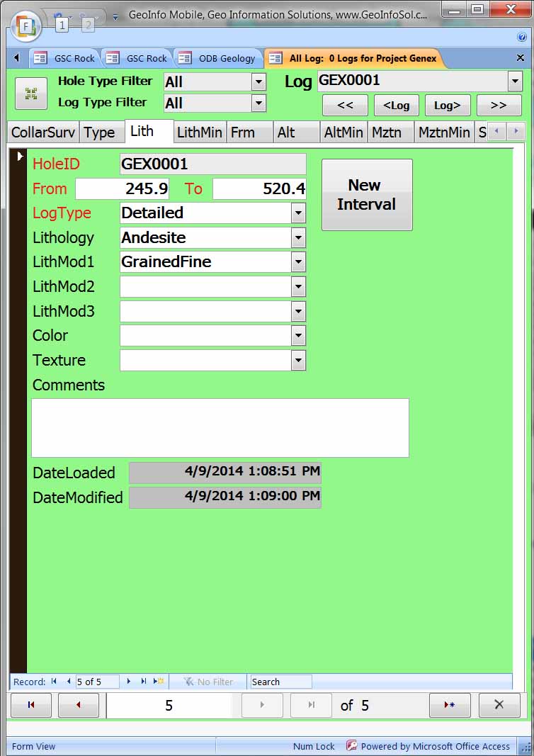Click red new record arrow button
Screen dimensions: 534x756
(x=449, y=705)
